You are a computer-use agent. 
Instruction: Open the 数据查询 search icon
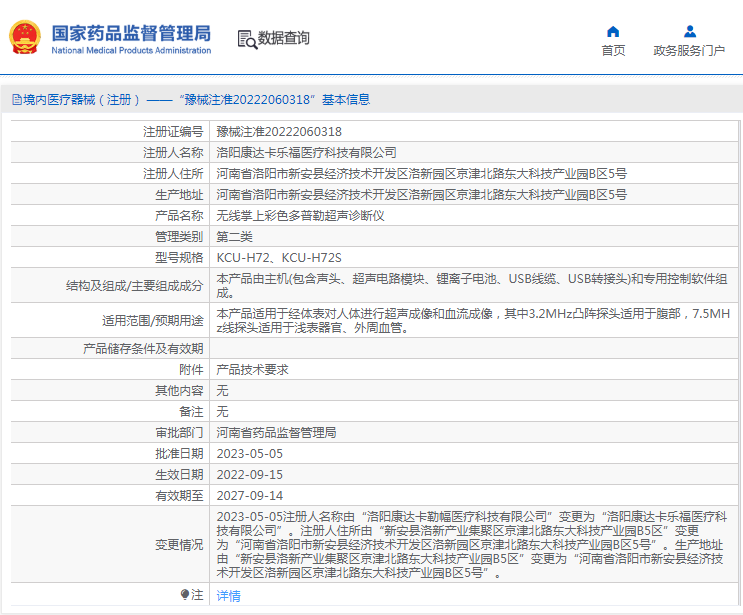247,40
